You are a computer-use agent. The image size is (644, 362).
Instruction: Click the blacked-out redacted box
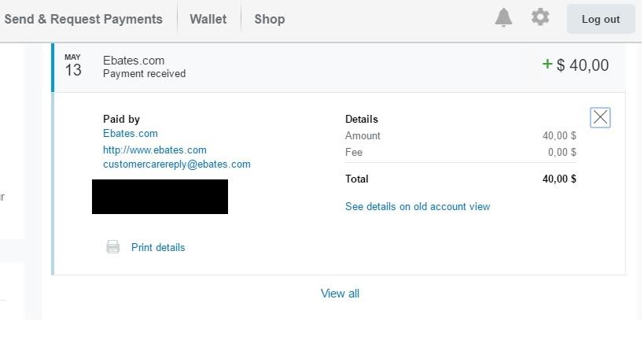[x=160, y=197]
